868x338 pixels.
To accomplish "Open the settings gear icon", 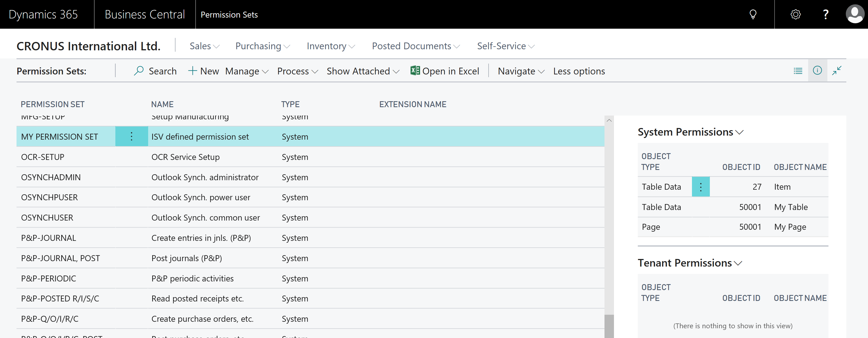I will pos(796,14).
